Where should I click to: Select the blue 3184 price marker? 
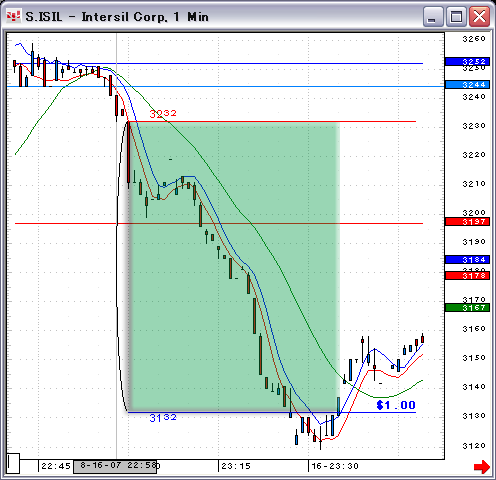point(467,259)
